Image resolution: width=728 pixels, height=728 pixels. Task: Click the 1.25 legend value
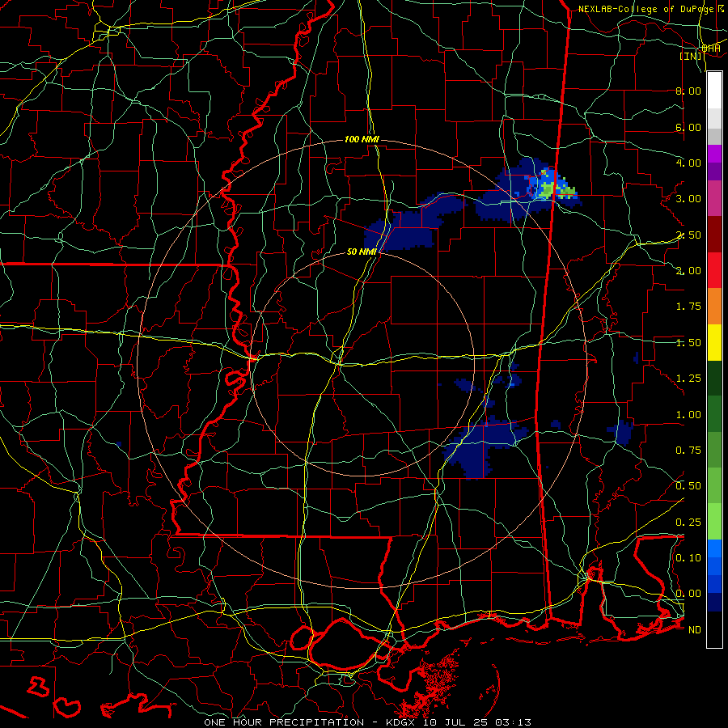click(x=688, y=379)
